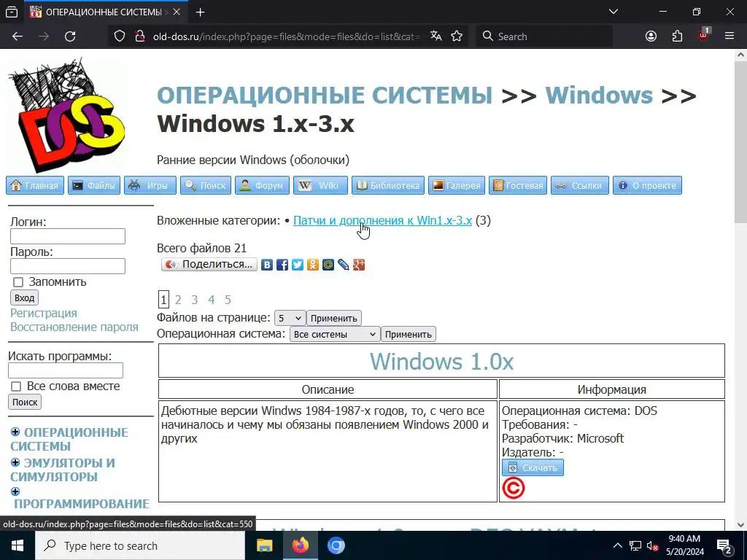Open File Explorer from taskbar

point(264,545)
